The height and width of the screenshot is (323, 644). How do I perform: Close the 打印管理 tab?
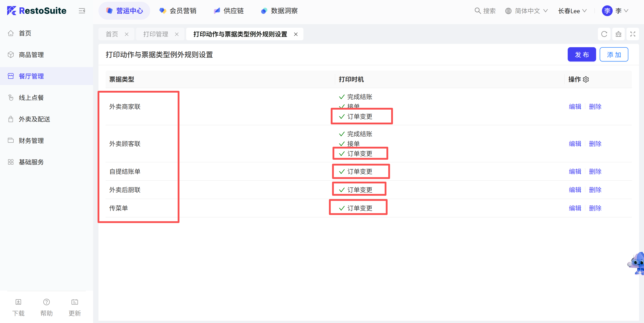pos(177,34)
